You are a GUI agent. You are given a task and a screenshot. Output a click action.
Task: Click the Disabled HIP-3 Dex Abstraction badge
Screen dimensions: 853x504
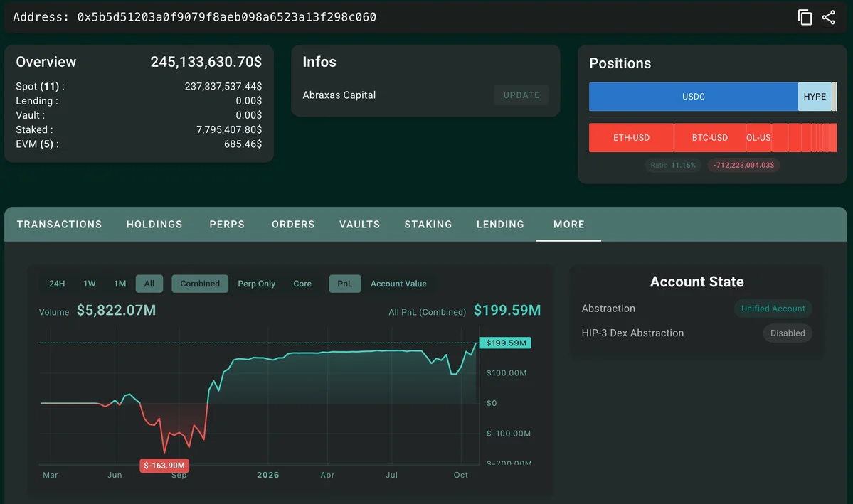(x=787, y=333)
